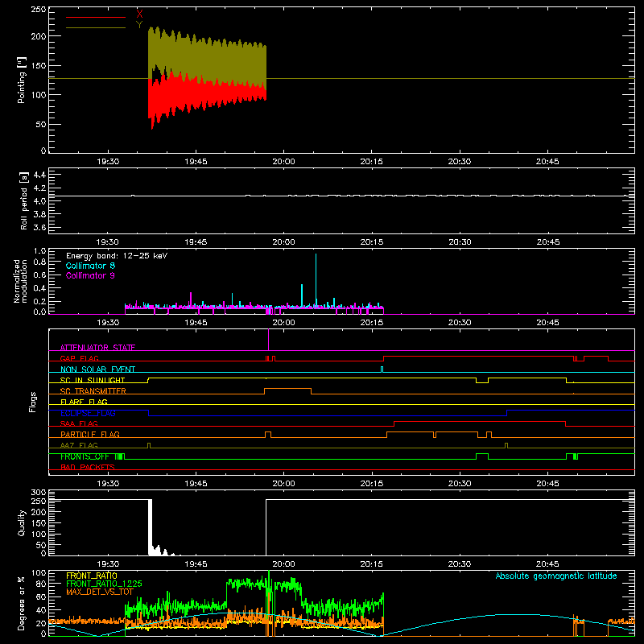Click the BAD_PACKETS label
This screenshot has height=644, width=644.
click(x=88, y=467)
